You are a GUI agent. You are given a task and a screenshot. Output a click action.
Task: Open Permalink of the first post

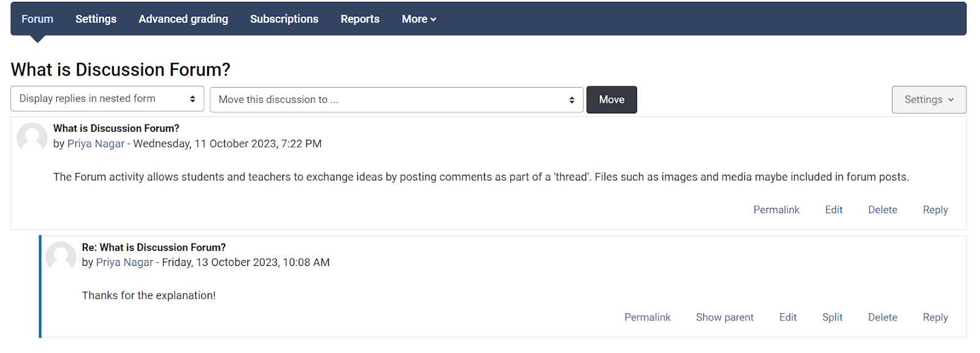776,210
